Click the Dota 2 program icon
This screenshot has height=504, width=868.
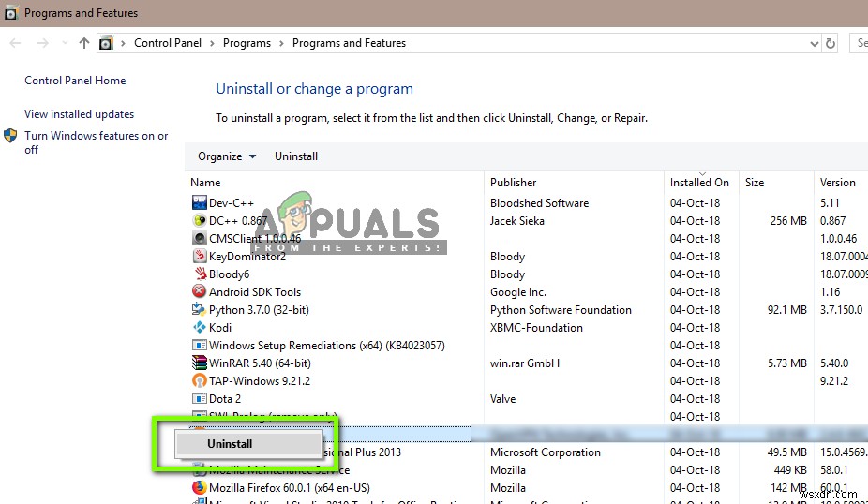199,398
